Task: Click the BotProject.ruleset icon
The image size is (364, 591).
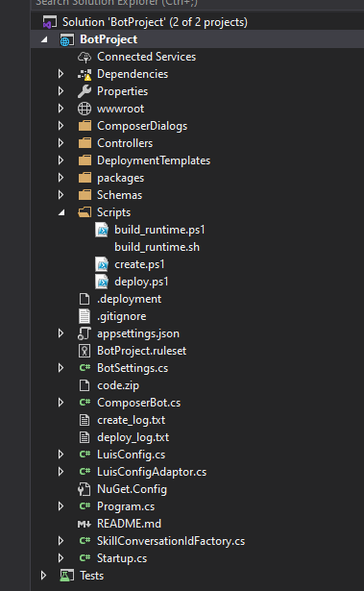Action: tap(85, 351)
